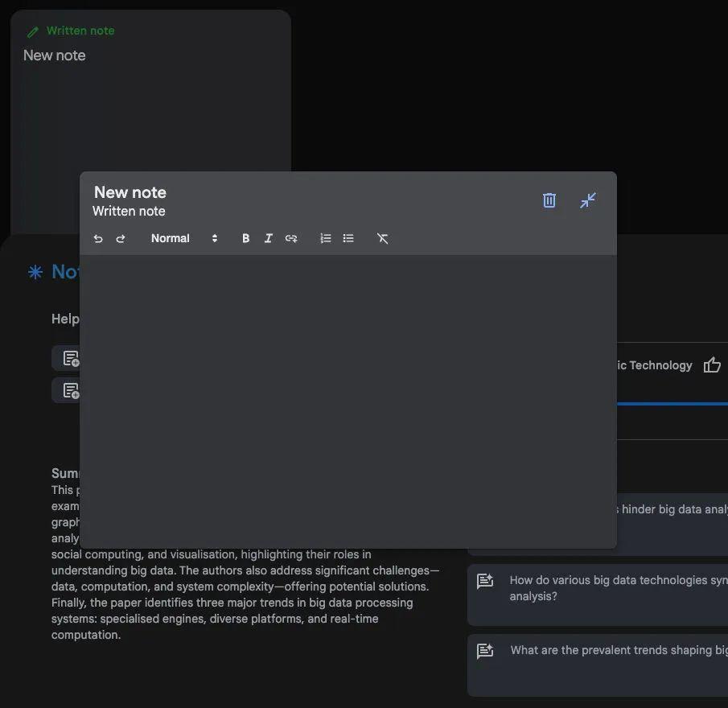This screenshot has height=708, width=728.
Task: Delete the note with the trash icon
Action: (x=549, y=200)
